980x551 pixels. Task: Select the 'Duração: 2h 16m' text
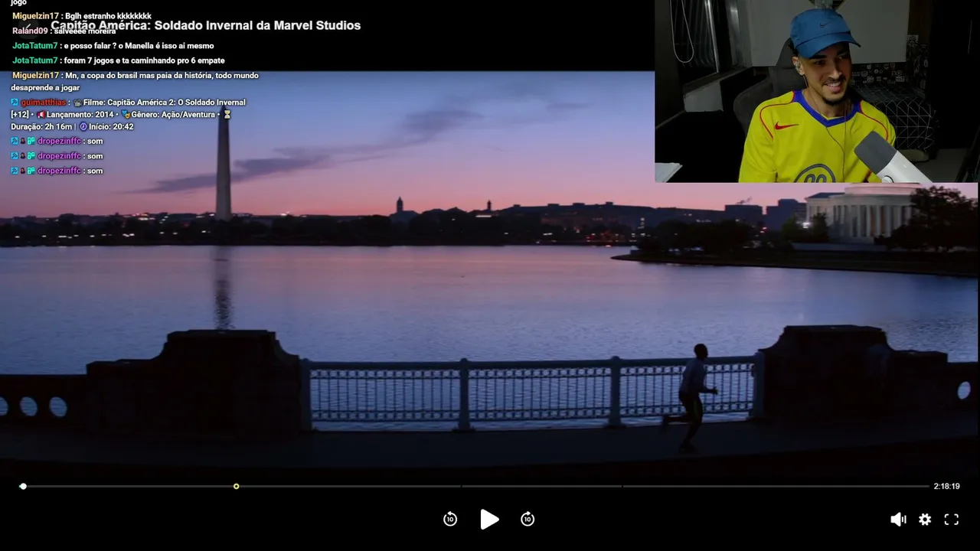pos(41,127)
